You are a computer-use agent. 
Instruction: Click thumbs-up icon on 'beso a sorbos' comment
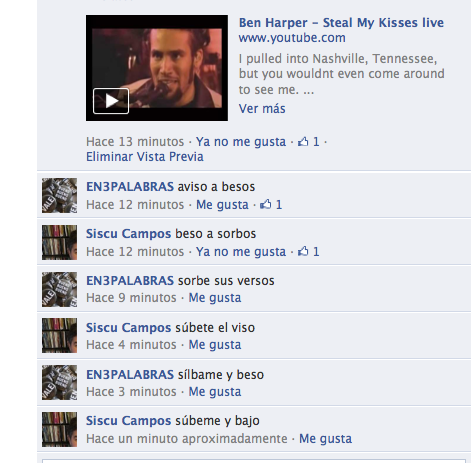click(x=303, y=251)
